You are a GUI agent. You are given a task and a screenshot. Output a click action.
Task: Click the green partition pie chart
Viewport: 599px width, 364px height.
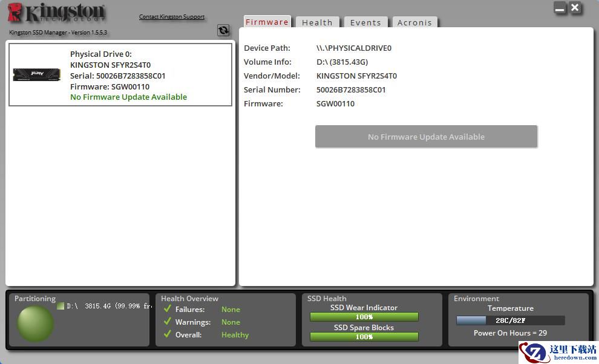[x=35, y=324]
